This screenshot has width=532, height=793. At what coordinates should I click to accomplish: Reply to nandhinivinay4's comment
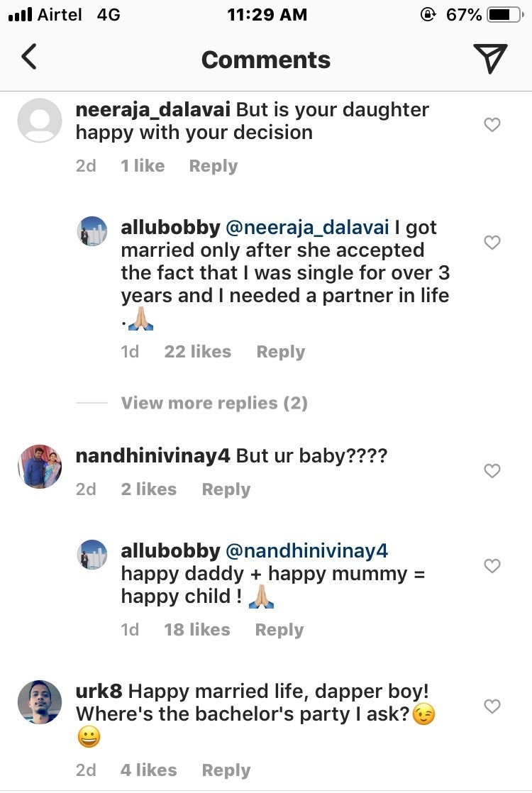click(x=226, y=489)
